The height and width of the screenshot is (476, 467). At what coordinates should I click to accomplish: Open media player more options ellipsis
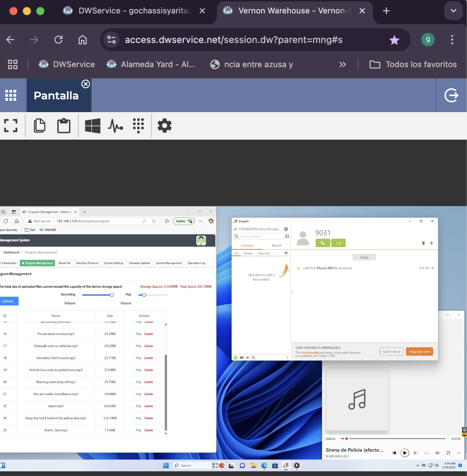[x=459, y=453]
